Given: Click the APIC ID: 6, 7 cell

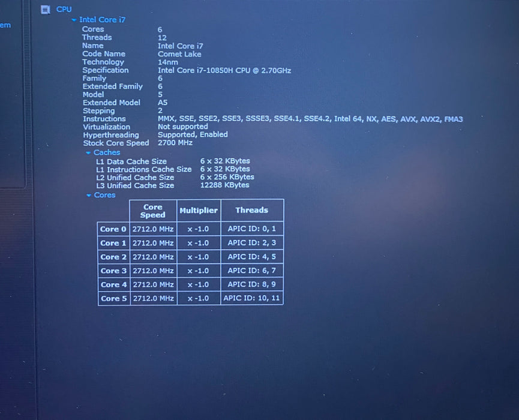Looking at the screenshot, I should [x=252, y=271].
